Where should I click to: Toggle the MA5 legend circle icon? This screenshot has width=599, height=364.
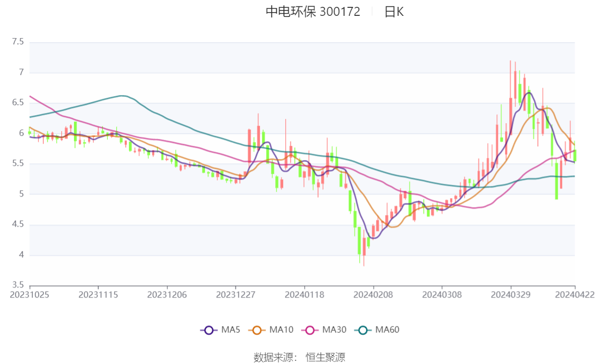point(209,330)
